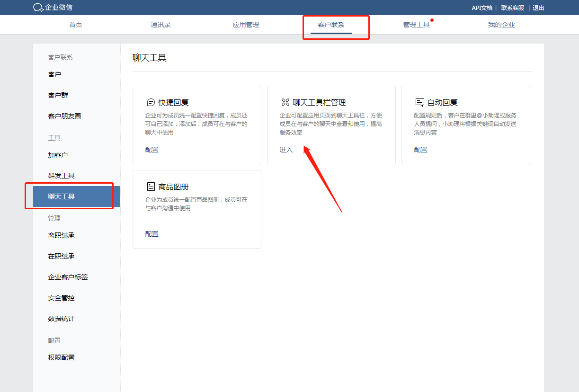
Task: Click the 自动回复 message icon
Action: pos(419,102)
